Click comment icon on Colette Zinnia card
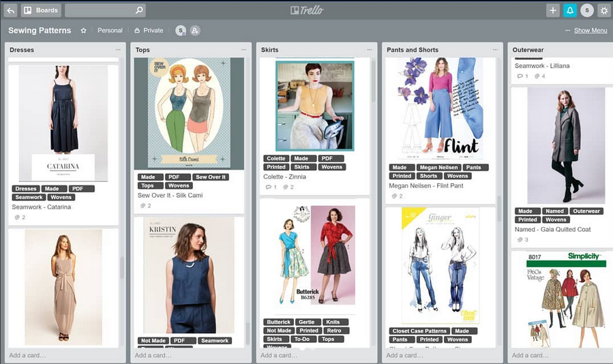613x364 pixels. point(268,187)
